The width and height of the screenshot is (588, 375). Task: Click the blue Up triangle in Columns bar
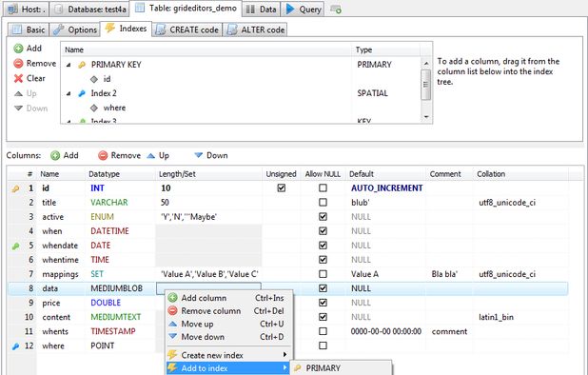[150, 156]
